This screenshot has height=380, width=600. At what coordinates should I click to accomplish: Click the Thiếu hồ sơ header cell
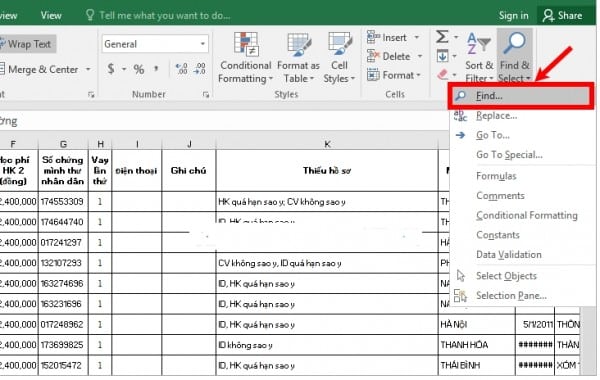point(327,171)
